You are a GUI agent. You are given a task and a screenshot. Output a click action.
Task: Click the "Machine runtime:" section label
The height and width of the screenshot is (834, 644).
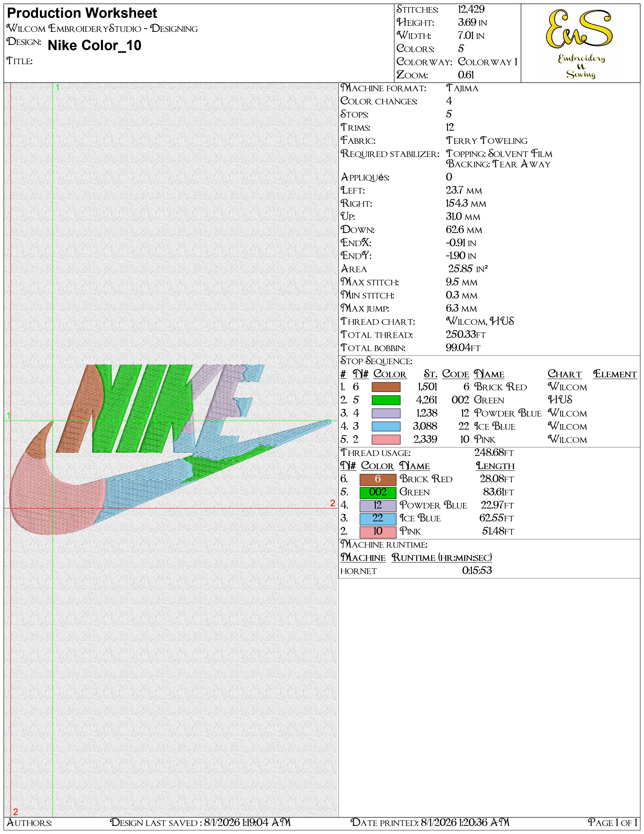tap(384, 545)
